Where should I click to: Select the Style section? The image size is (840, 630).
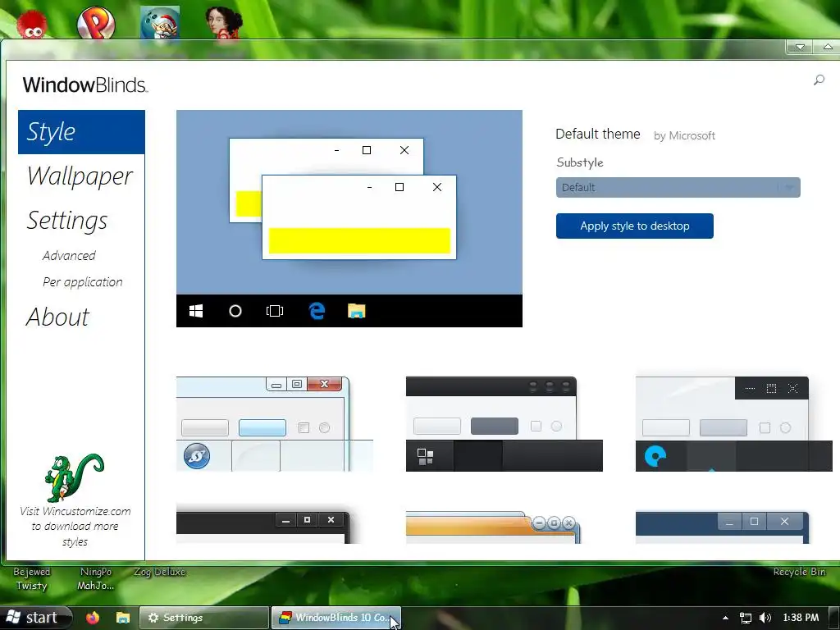(x=81, y=132)
